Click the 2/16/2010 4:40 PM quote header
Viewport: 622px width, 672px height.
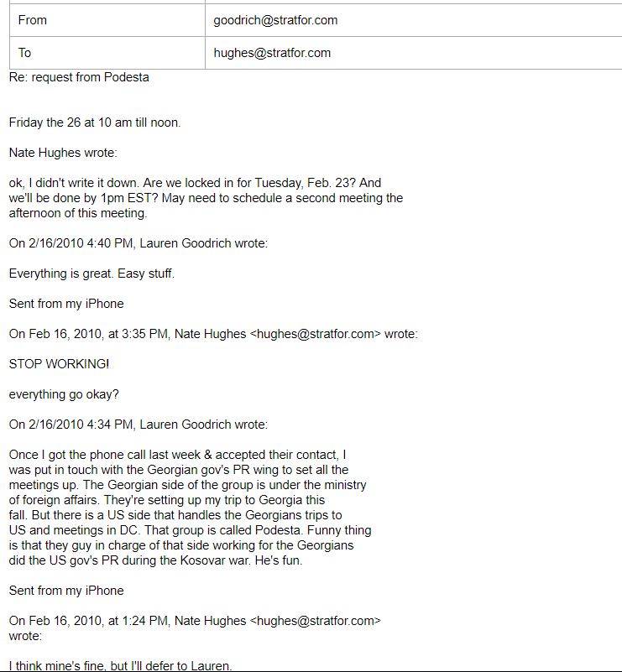pyautogui.click(x=138, y=243)
